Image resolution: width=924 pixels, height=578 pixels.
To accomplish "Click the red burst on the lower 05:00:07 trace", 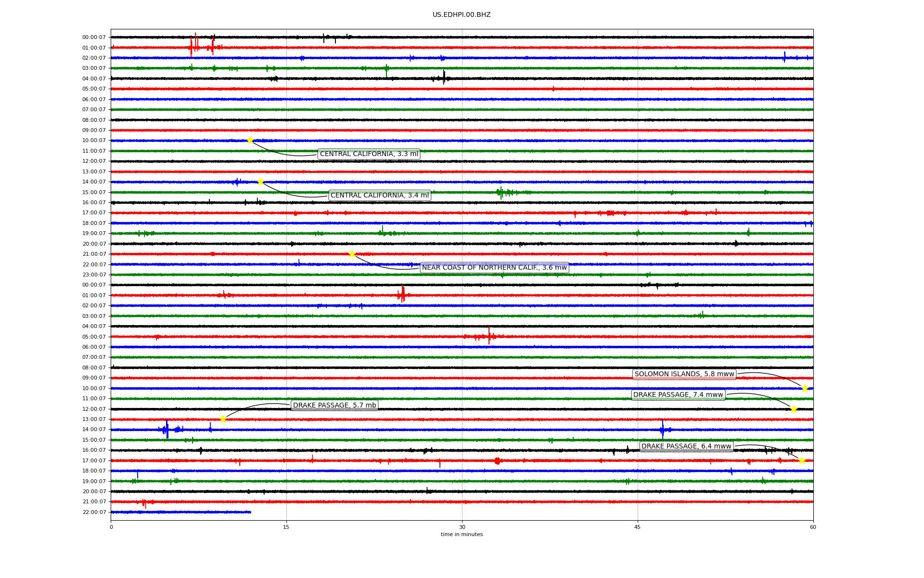I will [489, 336].
